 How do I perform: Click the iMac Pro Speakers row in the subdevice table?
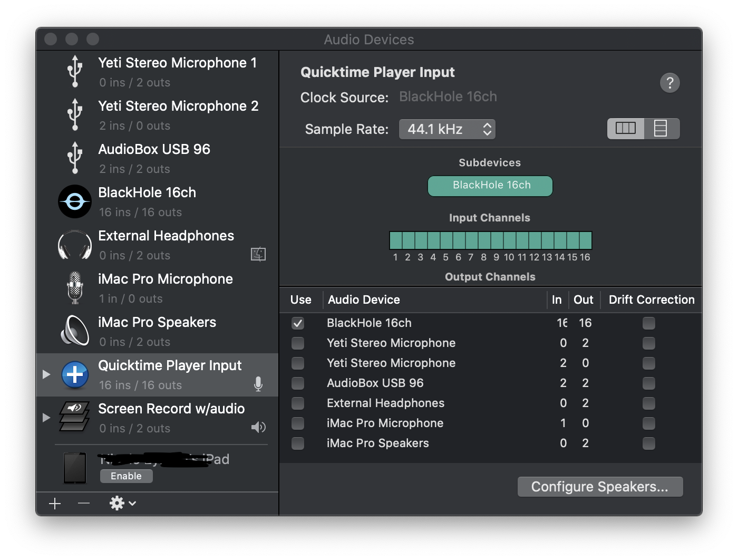click(x=490, y=443)
